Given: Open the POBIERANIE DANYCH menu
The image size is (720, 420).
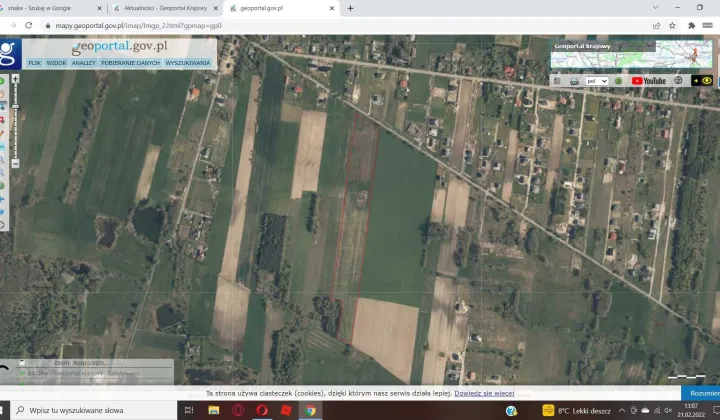Looking at the screenshot, I should [130, 63].
